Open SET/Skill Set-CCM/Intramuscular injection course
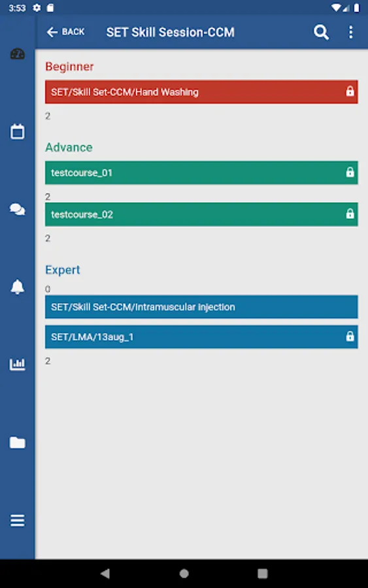The image size is (368, 588). point(201,307)
